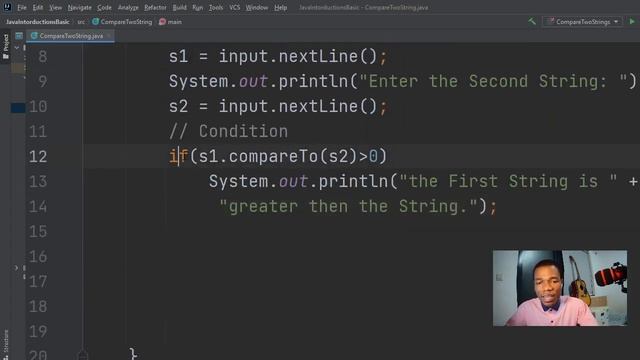Open the File menu
The width and height of the screenshot is (640, 360).
(x=22, y=7)
